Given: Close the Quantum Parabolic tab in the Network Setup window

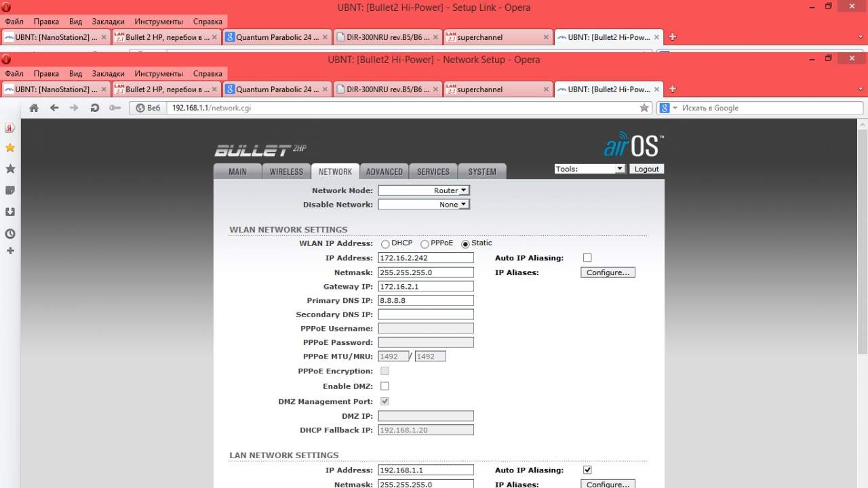Looking at the screenshot, I should (x=325, y=89).
